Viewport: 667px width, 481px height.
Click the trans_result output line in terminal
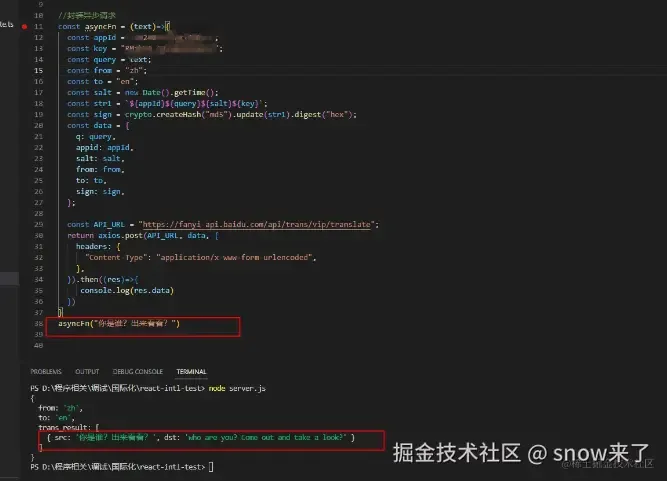(68, 427)
